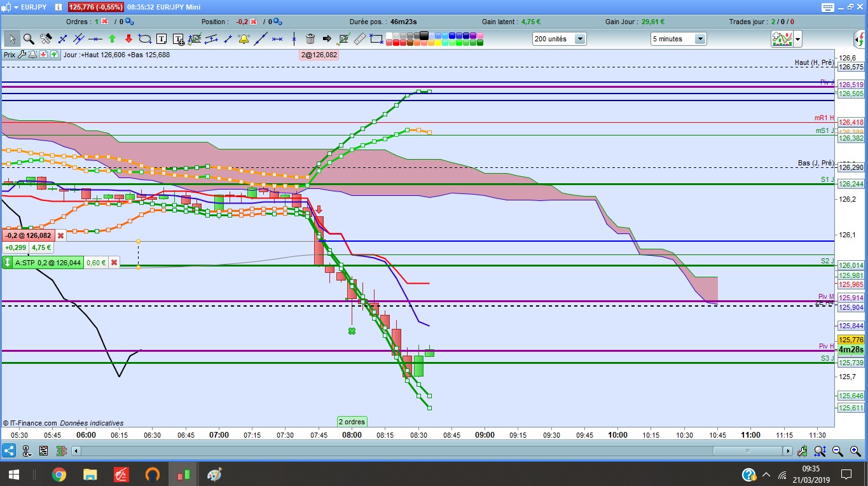This screenshot has width=868, height=486.
Task: Open the link chain menu icon
Action: pos(27,451)
